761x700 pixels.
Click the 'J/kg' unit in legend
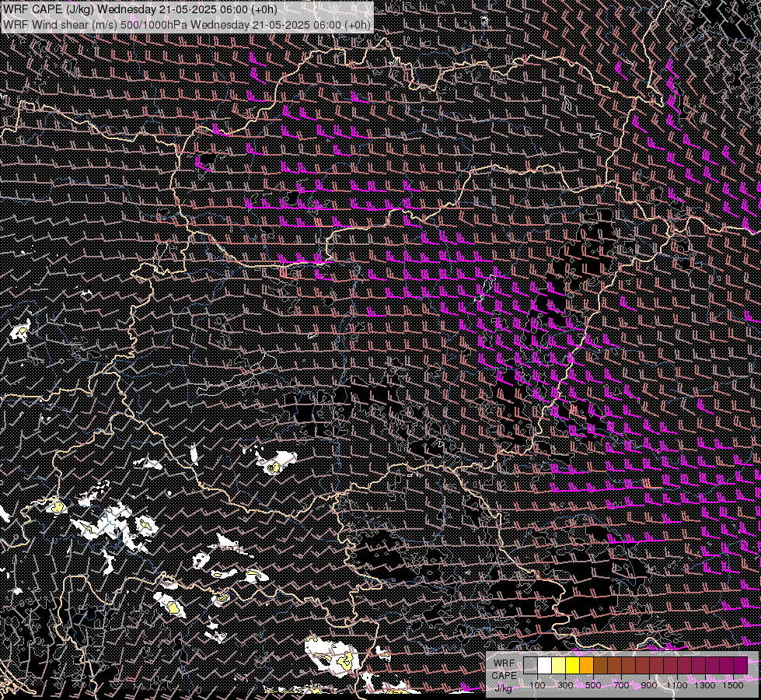pyautogui.click(x=503, y=688)
